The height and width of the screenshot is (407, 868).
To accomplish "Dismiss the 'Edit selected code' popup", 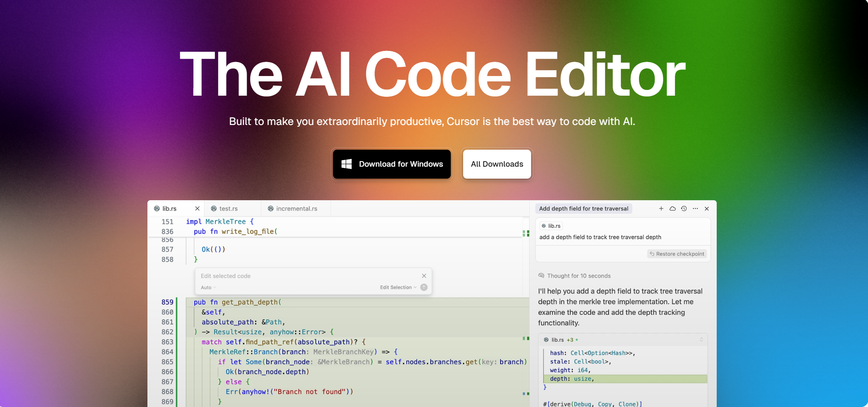I will (x=424, y=276).
